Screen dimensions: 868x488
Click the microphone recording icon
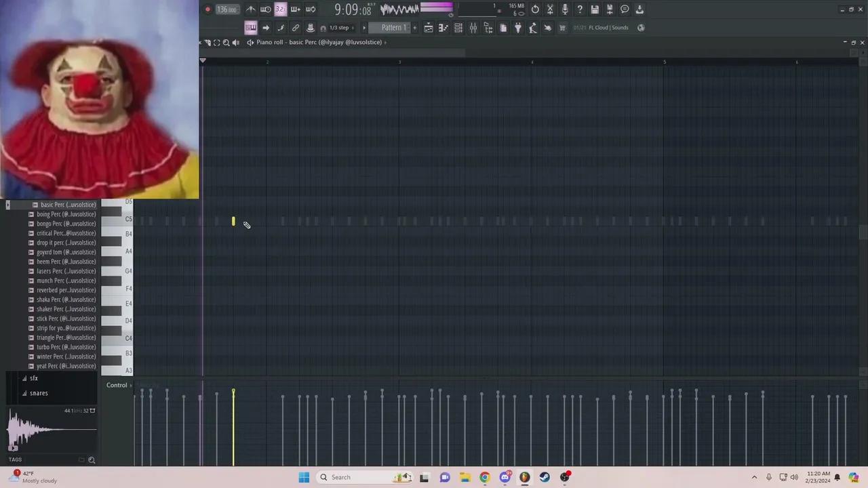click(x=565, y=9)
